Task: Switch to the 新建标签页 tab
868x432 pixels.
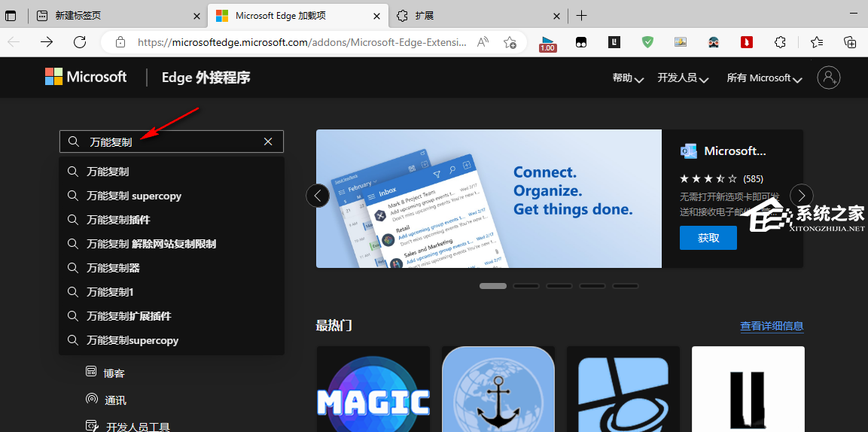Action: 113,16
